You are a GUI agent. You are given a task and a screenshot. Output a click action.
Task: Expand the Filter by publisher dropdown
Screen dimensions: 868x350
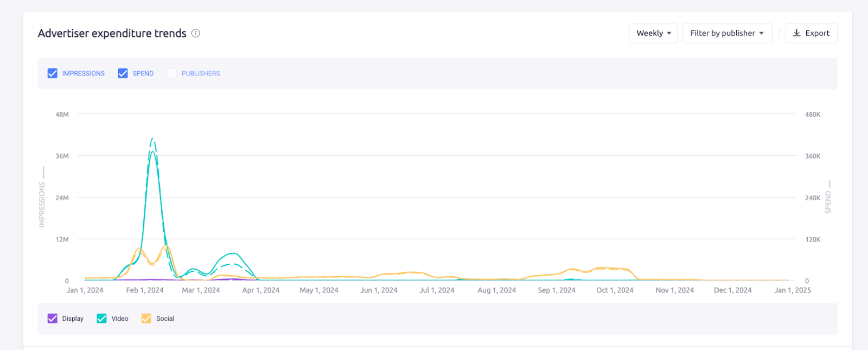pos(727,33)
